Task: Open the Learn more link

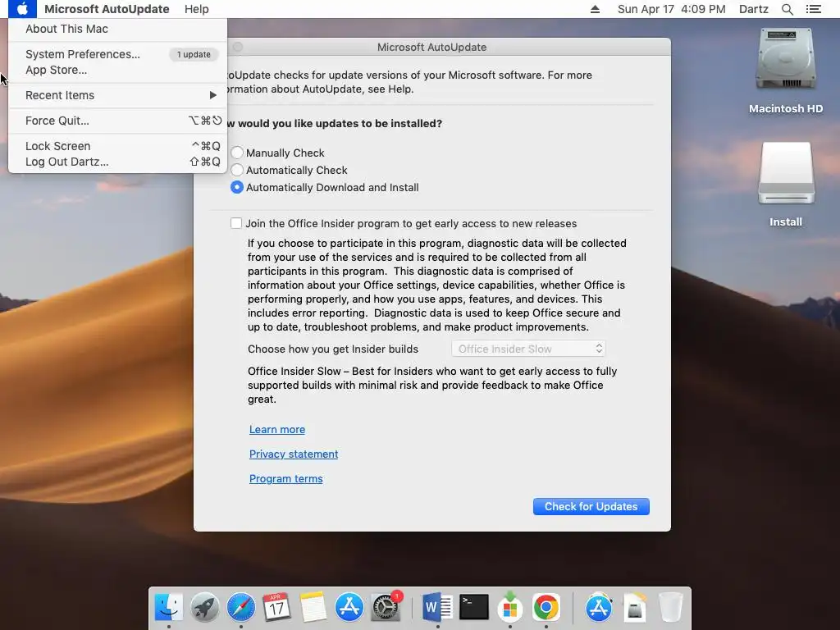Action: pyautogui.click(x=277, y=429)
